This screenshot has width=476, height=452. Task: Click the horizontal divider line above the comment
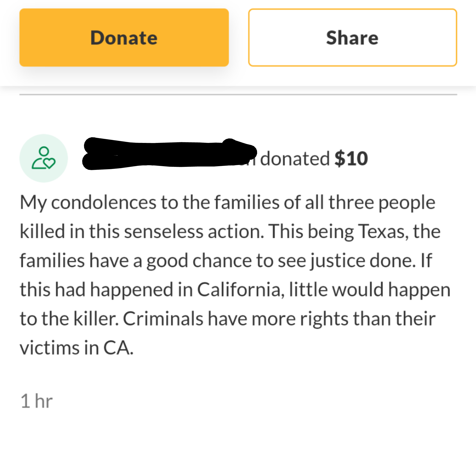(238, 95)
